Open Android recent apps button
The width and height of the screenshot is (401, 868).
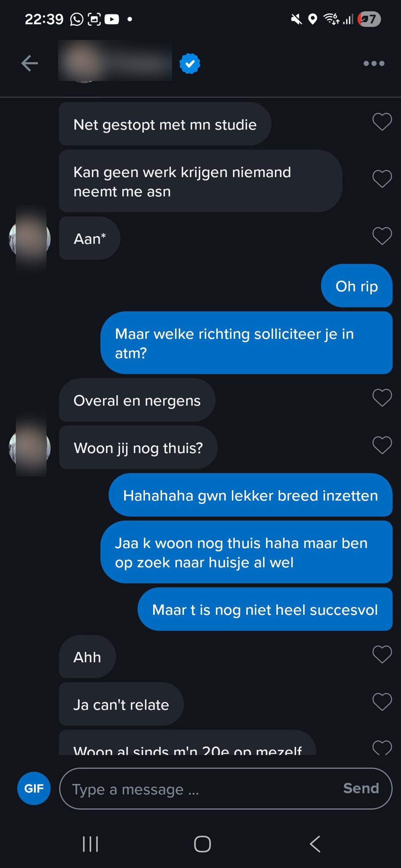(x=90, y=844)
